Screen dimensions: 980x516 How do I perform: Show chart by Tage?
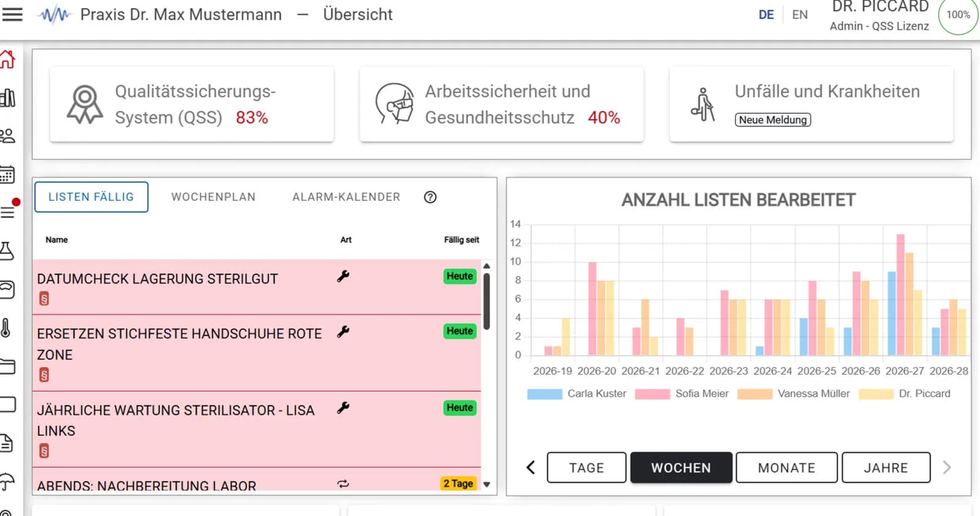tap(587, 468)
